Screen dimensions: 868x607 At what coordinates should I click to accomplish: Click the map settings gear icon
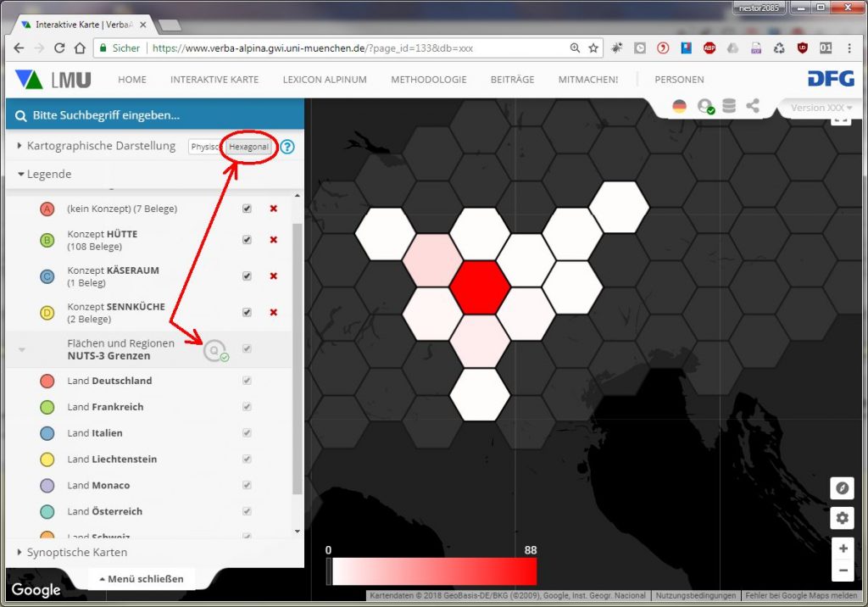pos(842,517)
